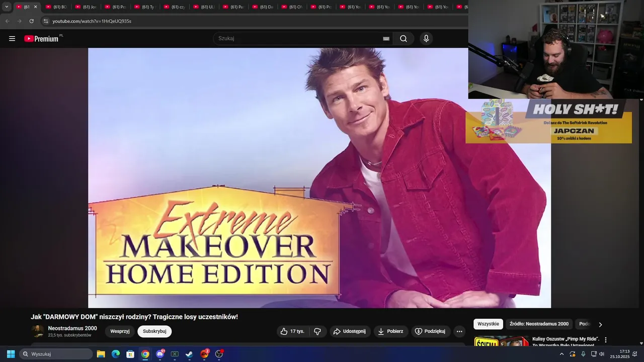This screenshot has height=362, width=644.
Task: Reload the YouTube page
Action: 31,21
